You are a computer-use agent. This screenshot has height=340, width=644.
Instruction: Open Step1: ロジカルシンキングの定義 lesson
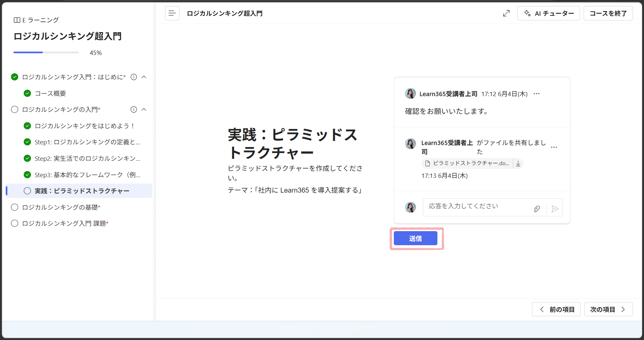point(87,142)
